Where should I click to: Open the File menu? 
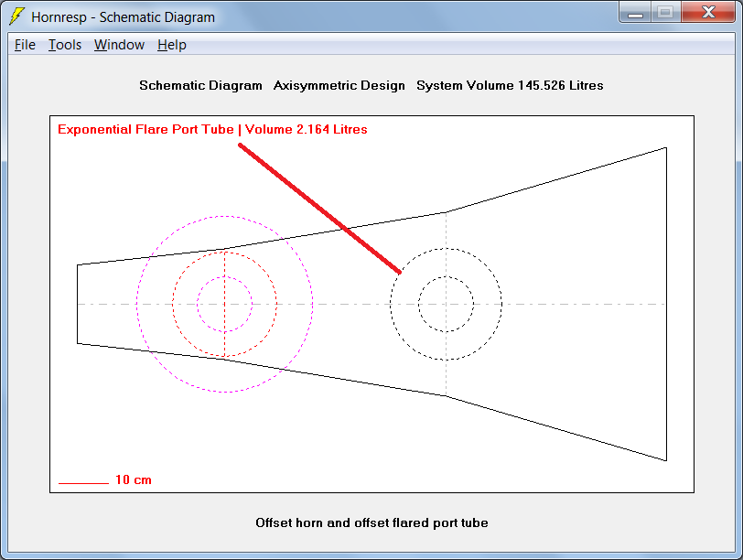tap(25, 45)
